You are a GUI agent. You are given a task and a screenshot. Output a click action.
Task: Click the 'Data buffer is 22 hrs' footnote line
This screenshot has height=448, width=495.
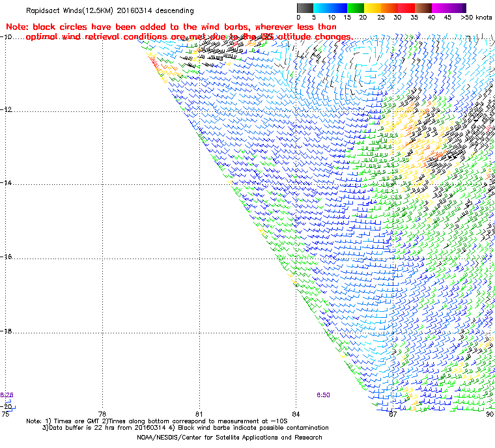(x=186, y=428)
